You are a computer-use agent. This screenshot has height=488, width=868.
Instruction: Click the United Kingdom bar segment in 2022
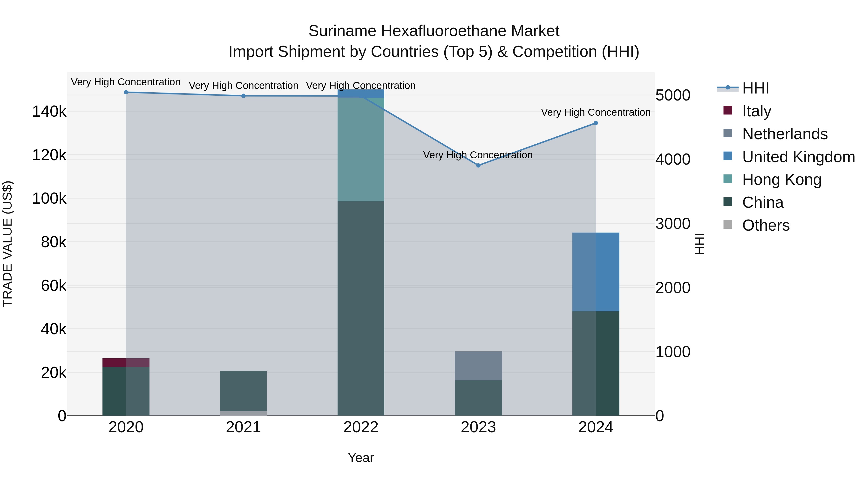tap(361, 94)
